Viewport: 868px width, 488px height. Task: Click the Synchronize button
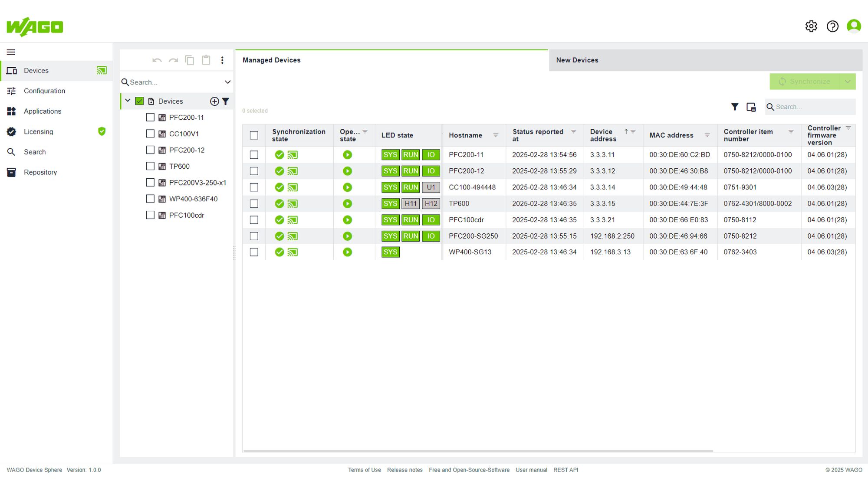[x=804, y=82]
